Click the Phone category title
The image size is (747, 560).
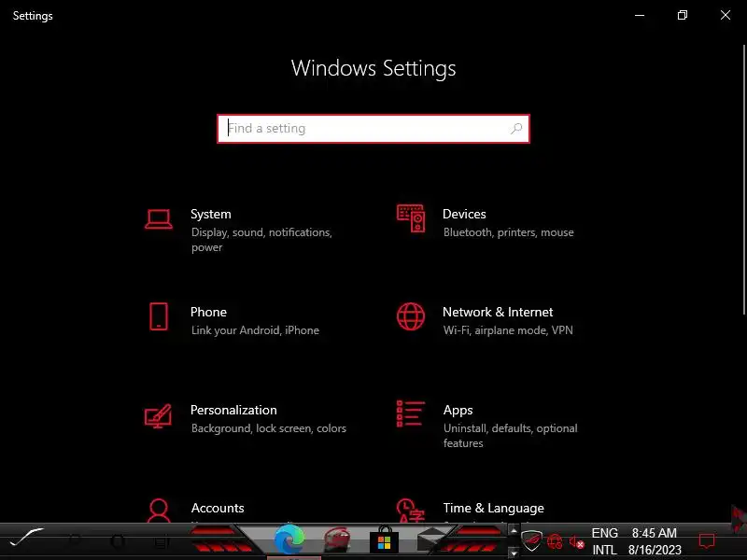point(208,312)
